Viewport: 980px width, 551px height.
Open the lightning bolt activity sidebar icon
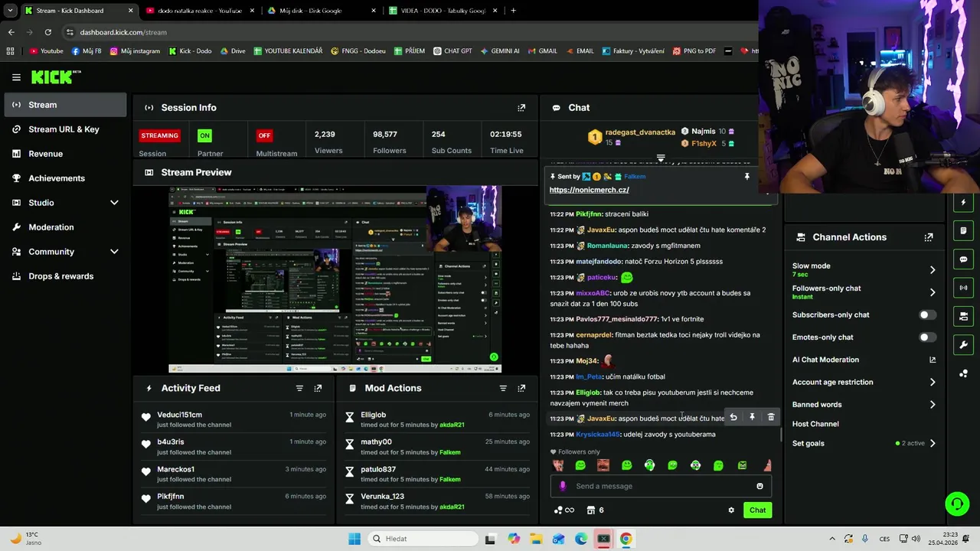(x=963, y=203)
